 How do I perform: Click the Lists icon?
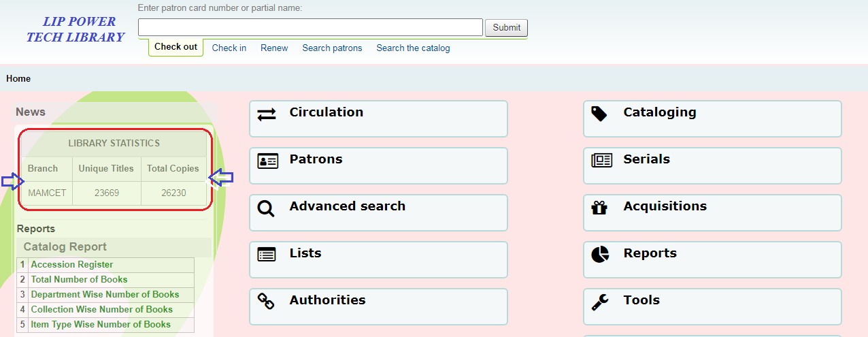coord(267,255)
